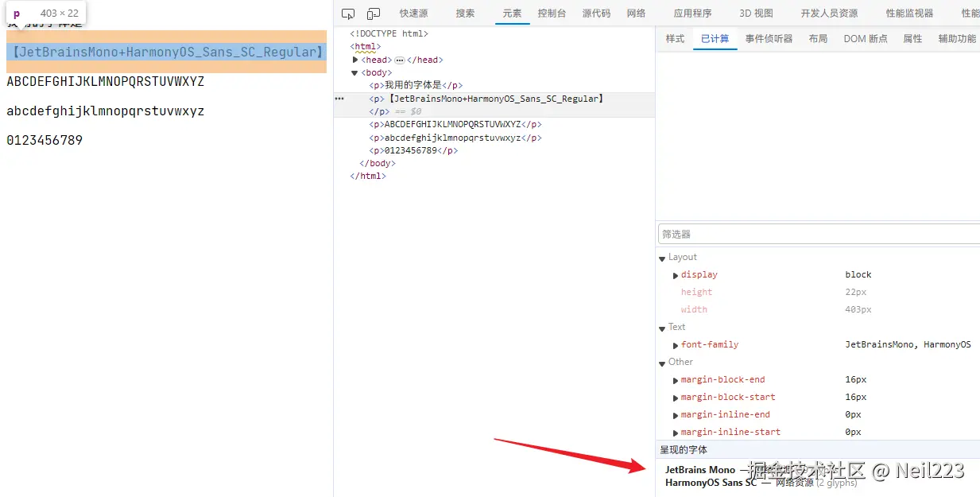Select the 辅助功能 sidebar tab

[x=957, y=39]
